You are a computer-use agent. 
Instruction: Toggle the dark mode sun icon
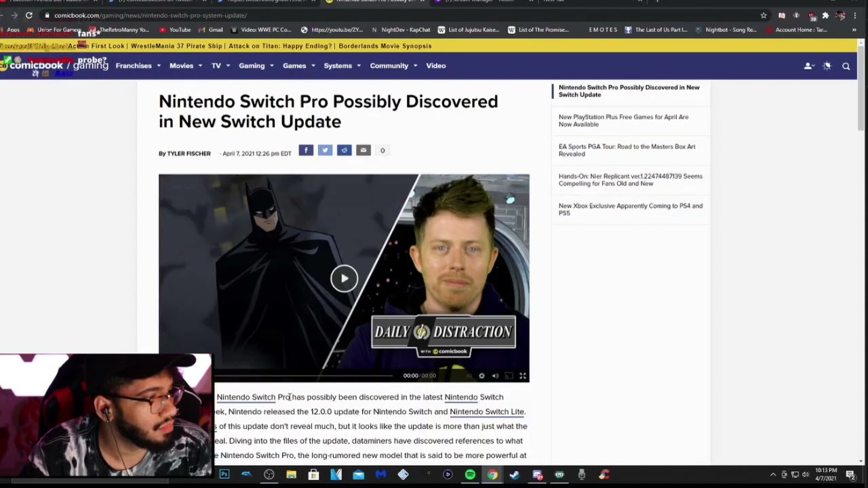(827, 66)
